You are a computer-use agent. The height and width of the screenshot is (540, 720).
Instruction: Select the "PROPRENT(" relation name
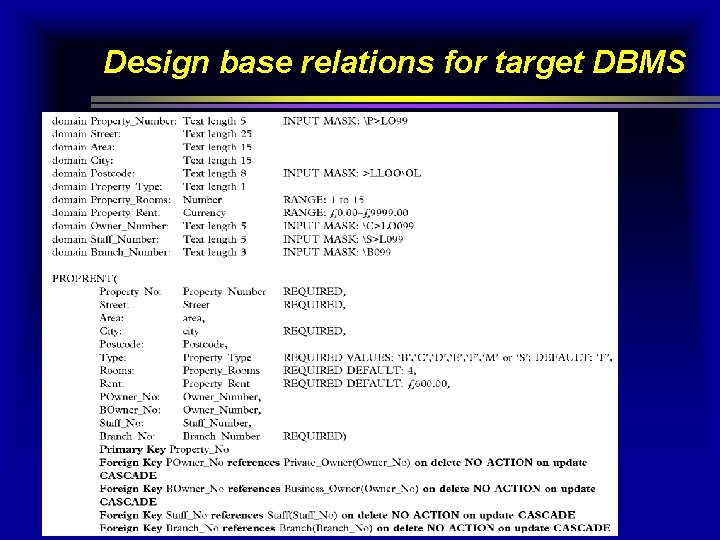(x=85, y=279)
